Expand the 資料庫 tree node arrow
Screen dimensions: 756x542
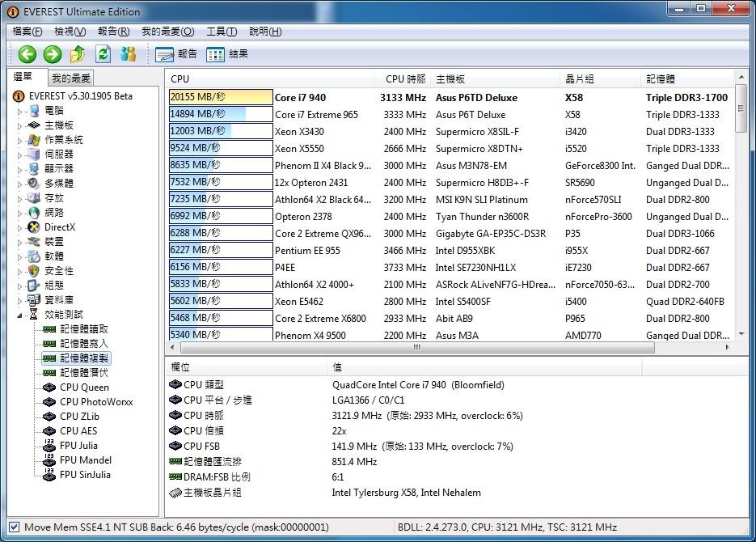point(19,300)
